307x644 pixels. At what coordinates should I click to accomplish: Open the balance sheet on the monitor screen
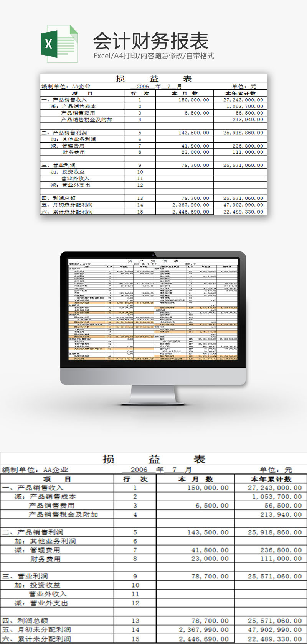(153, 309)
